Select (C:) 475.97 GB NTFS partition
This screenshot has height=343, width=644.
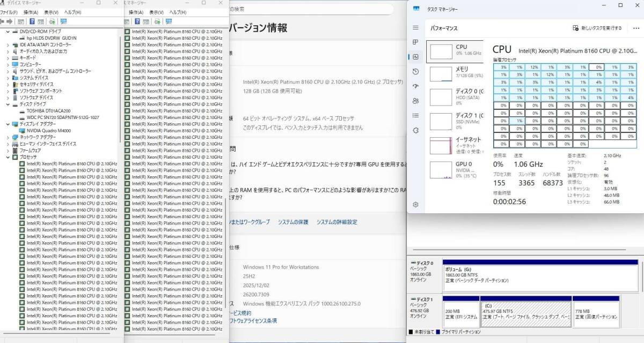tap(525, 311)
